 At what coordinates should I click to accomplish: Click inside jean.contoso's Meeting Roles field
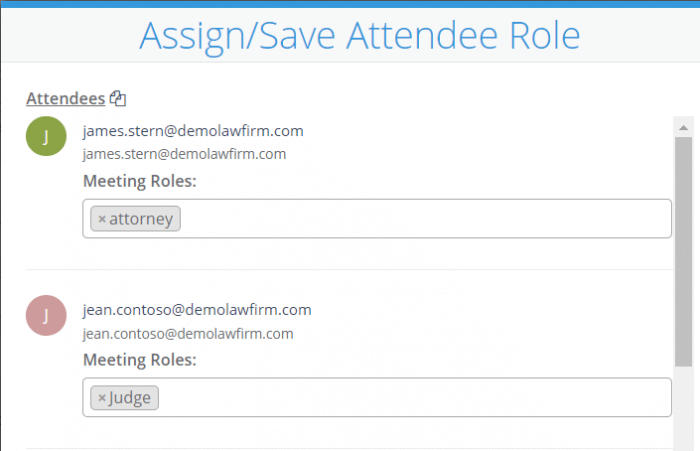pos(377,397)
